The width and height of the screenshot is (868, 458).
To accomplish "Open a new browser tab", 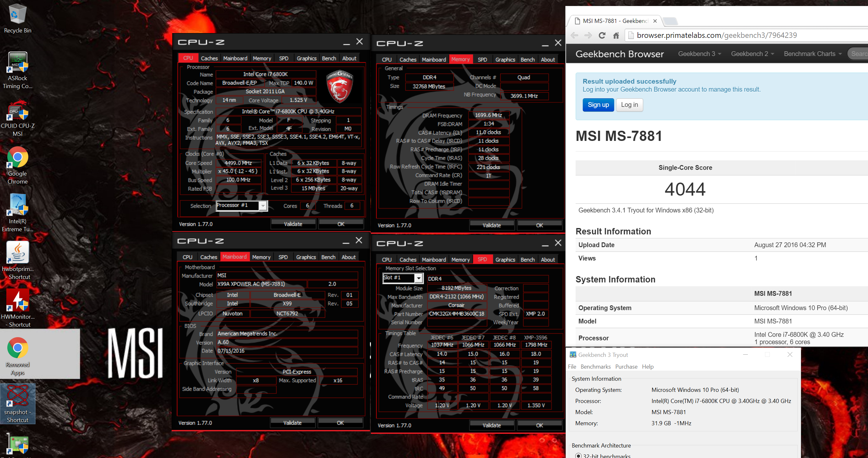I will [x=671, y=21].
